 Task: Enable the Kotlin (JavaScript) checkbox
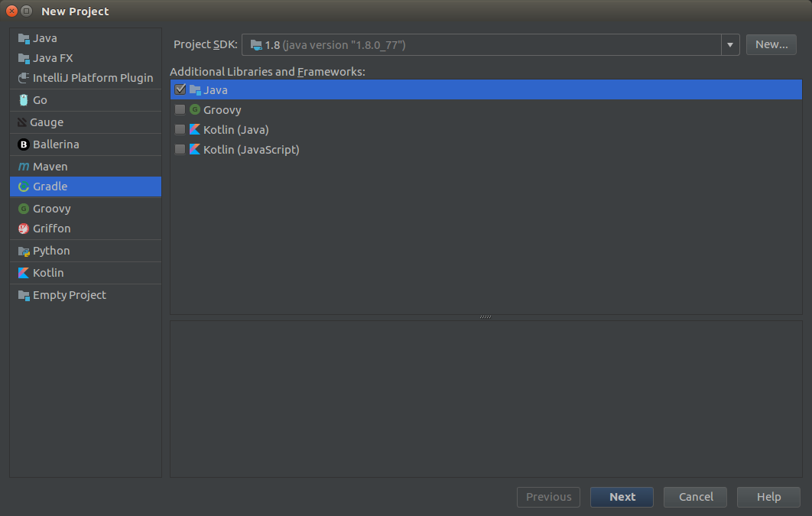[180, 149]
